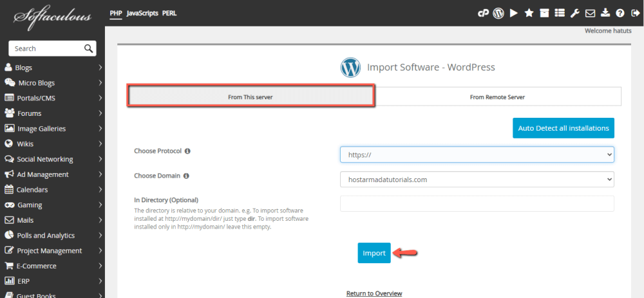This screenshot has height=298, width=644.
Task: Click the Forums people icon
Action: point(10,113)
